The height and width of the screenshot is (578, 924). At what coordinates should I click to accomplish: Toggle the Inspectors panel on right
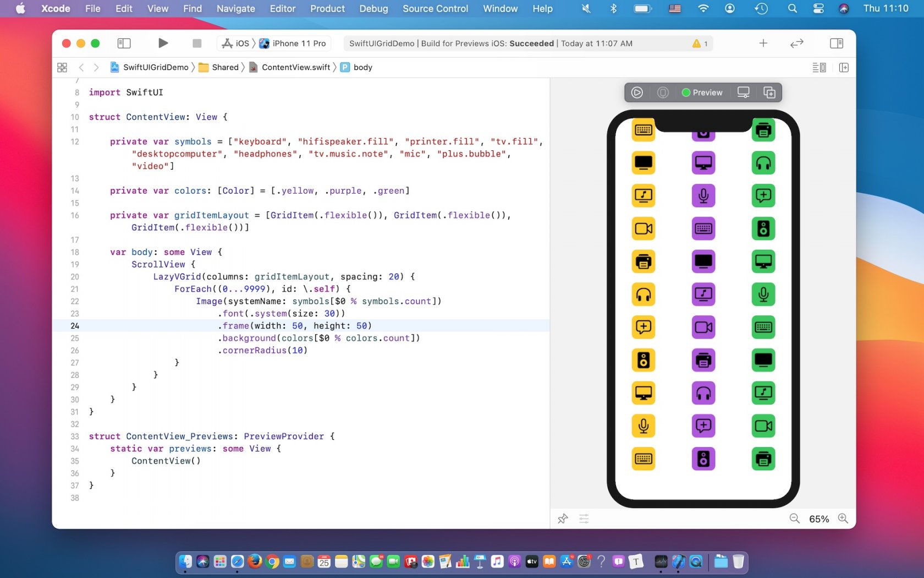(x=836, y=43)
